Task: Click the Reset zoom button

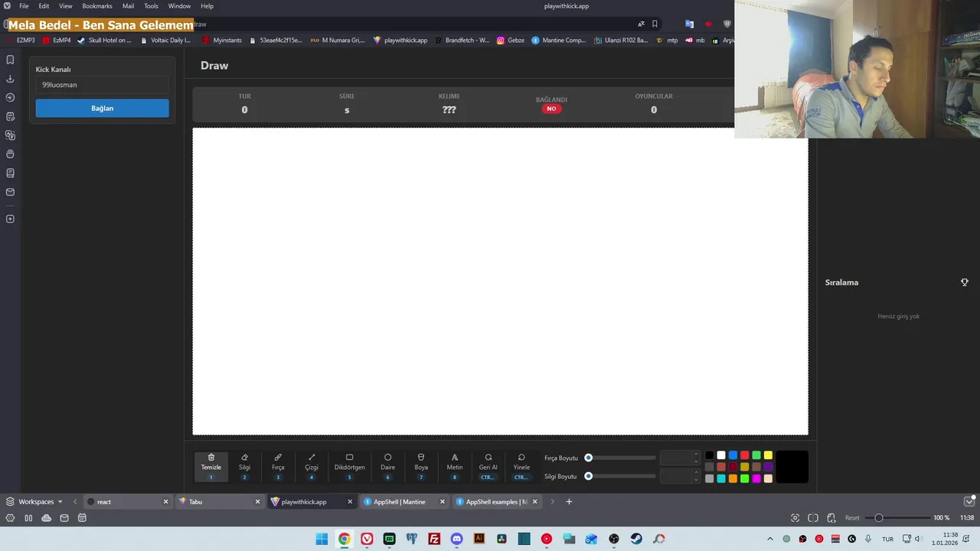Action: point(852,518)
